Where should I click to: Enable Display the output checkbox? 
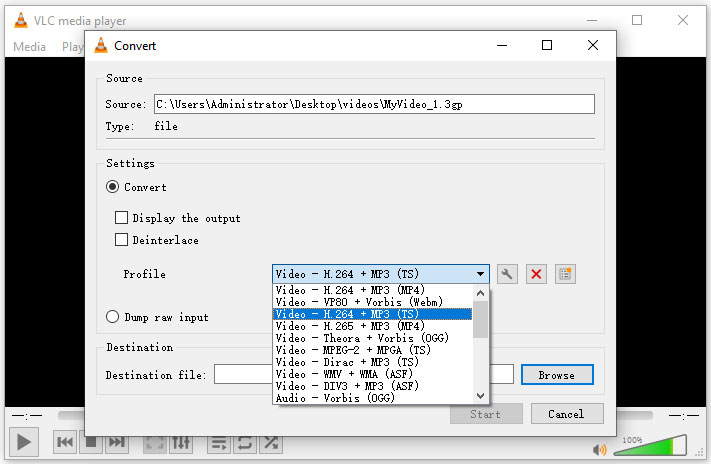coord(121,218)
